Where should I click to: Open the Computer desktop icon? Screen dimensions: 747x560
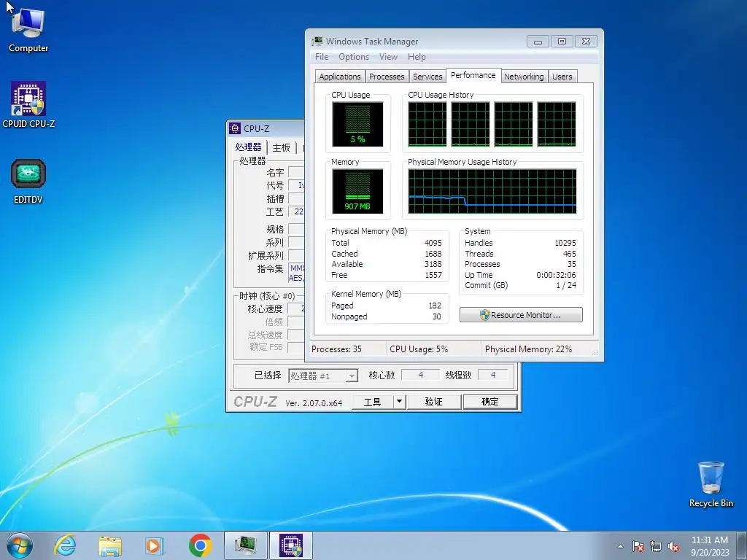click(28, 29)
